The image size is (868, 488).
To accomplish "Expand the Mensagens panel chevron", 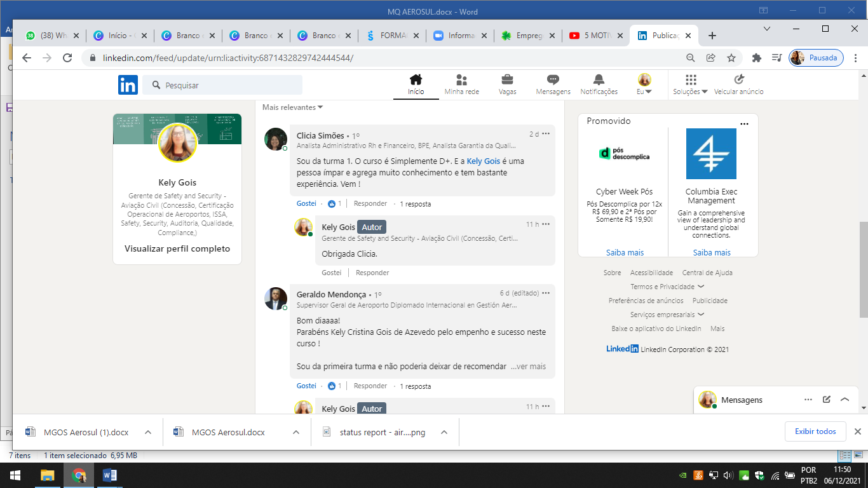I will tap(844, 400).
